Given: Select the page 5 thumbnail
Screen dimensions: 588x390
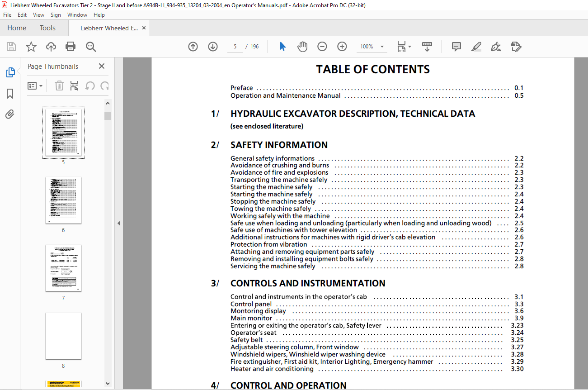Looking at the screenshot, I should coord(63,132).
